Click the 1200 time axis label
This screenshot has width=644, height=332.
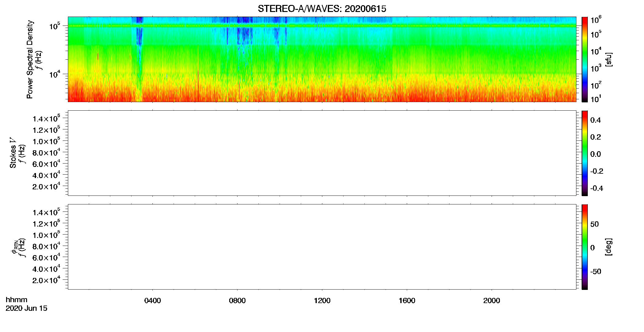click(x=322, y=301)
